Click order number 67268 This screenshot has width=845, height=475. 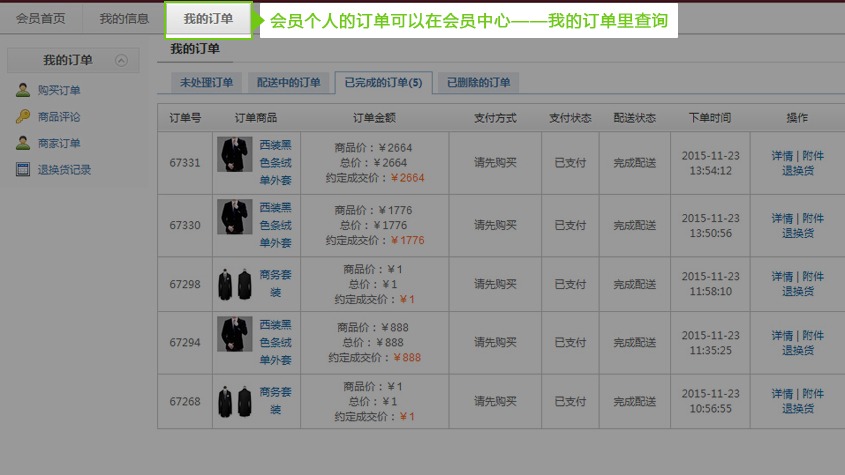pyautogui.click(x=185, y=401)
